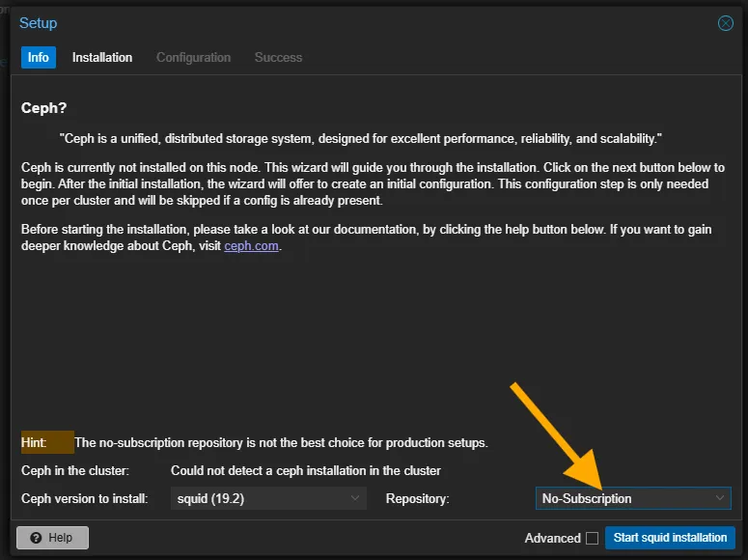Close the Setup dialog with the X icon
The height and width of the screenshot is (560, 748).
[x=726, y=23]
